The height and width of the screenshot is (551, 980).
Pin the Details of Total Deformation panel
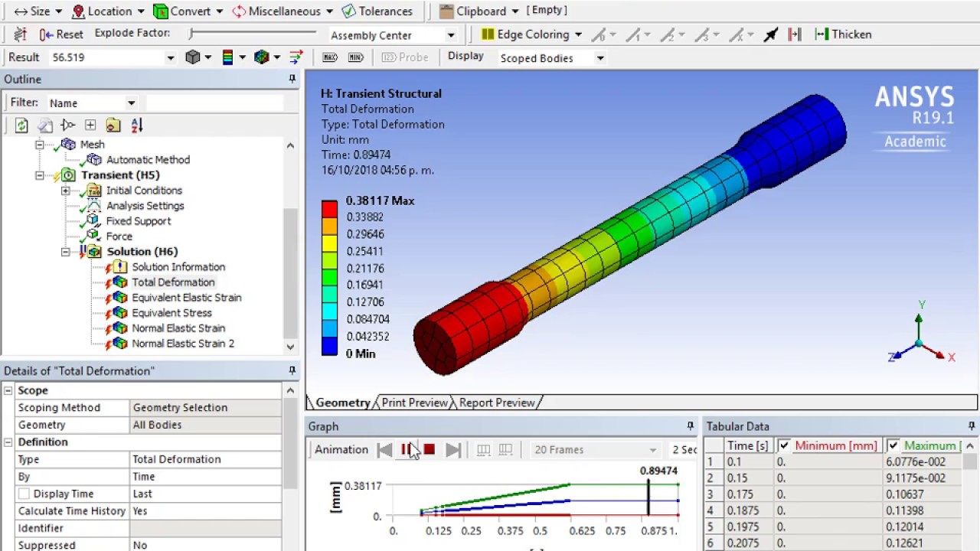292,370
